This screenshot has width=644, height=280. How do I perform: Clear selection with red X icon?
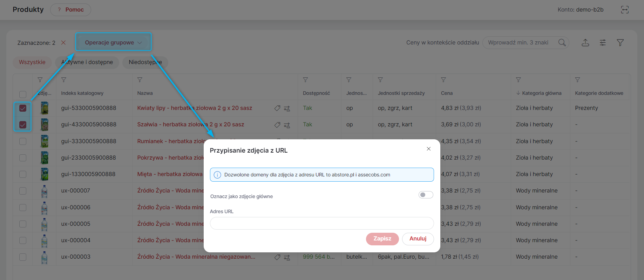pyautogui.click(x=63, y=42)
